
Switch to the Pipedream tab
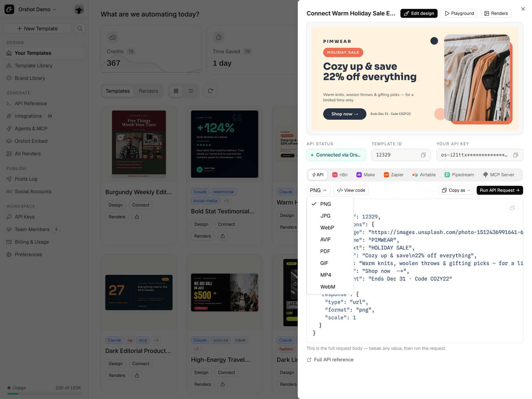coord(459,175)
